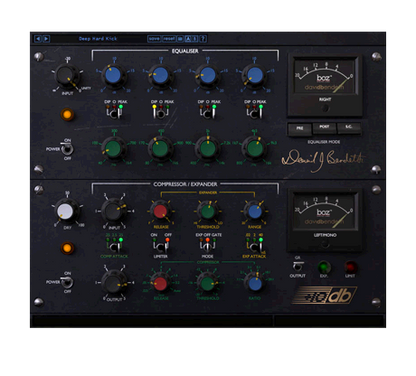
Task: Click the compressor orange indicator lamp
Action: pos(67,248)
